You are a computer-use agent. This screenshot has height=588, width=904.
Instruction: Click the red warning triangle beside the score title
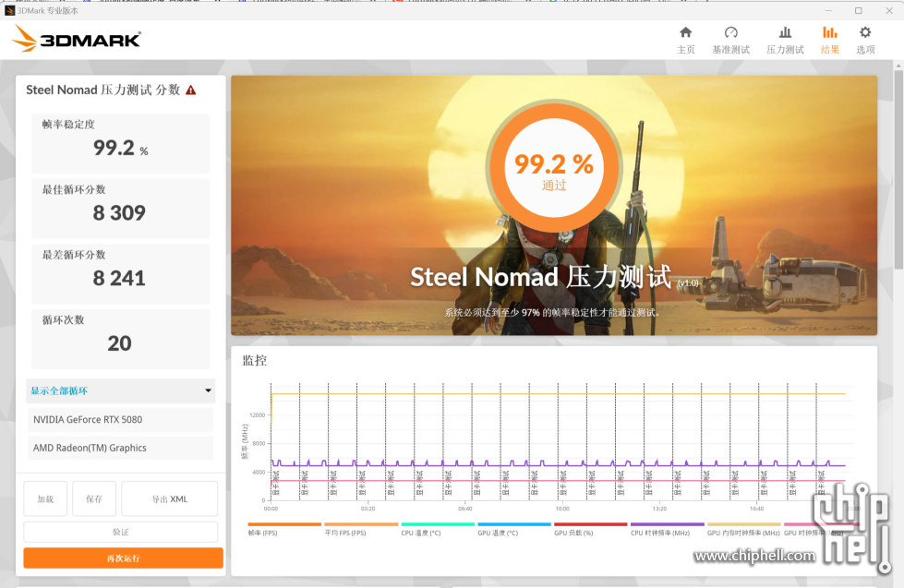pos(191,90)
